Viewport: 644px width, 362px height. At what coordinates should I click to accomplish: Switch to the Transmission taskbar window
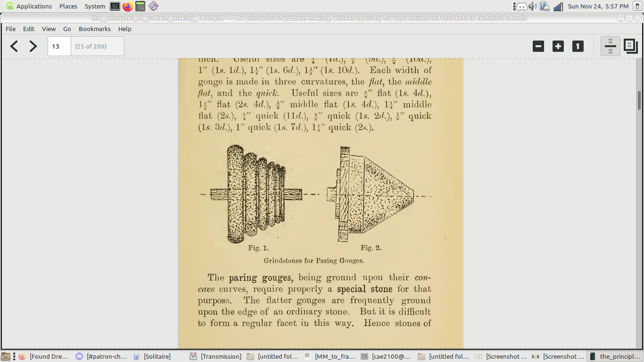(x=216, y=356)
